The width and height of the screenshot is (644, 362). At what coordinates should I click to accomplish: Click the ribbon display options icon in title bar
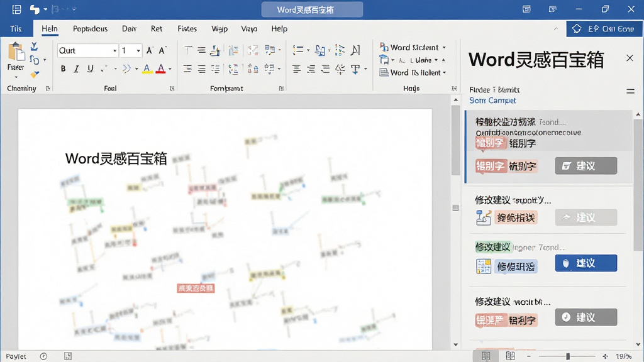pos(526,9)
